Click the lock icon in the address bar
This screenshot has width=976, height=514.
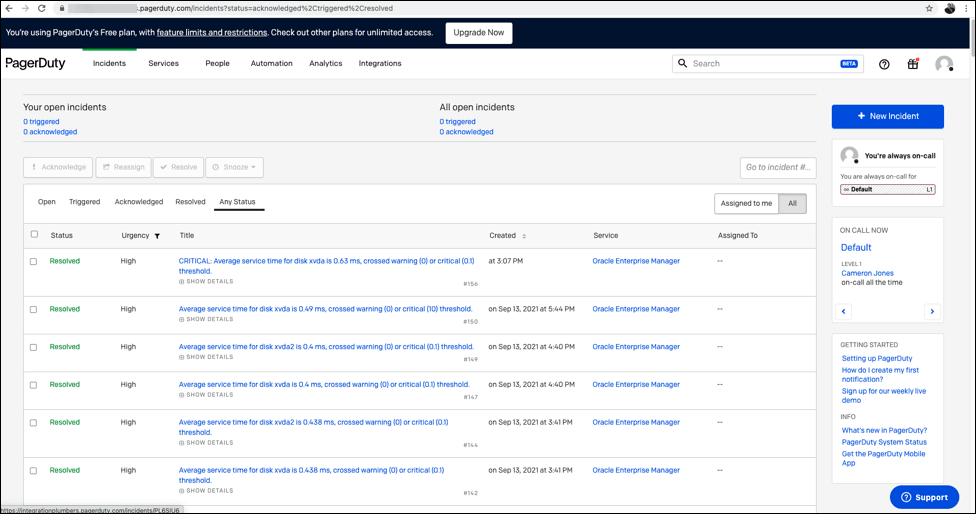[x=62, y=8]
